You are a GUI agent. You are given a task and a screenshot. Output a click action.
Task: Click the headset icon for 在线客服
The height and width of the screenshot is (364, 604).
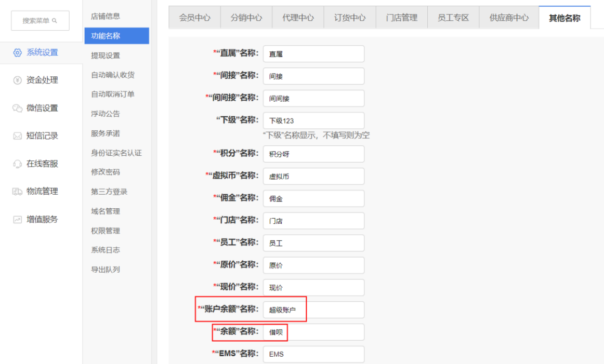17,164
